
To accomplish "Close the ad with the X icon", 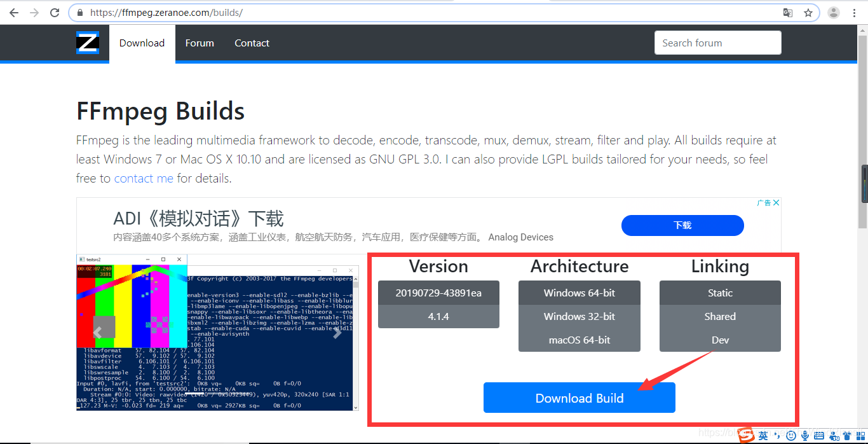I will pyautogui.click(x=776, y=203).
